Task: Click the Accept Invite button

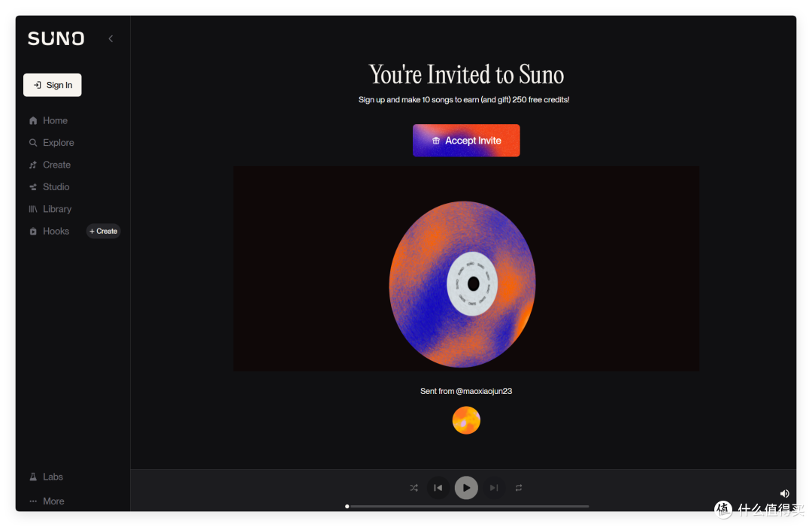Action: click(466, 141)
